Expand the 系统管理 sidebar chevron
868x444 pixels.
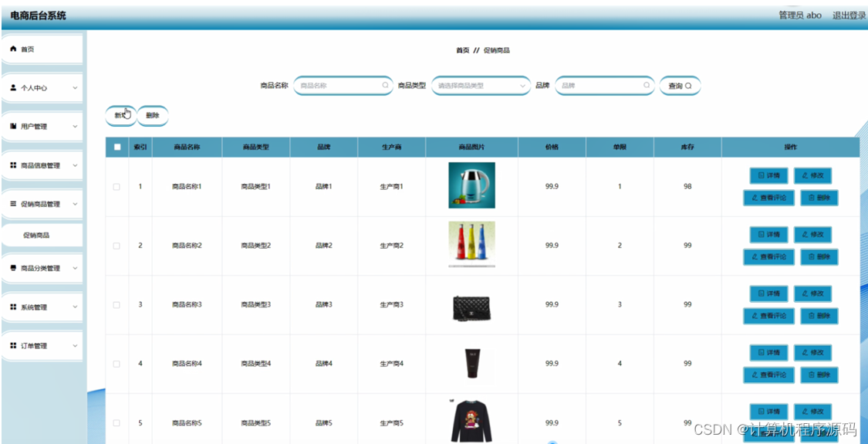point(76,307)
